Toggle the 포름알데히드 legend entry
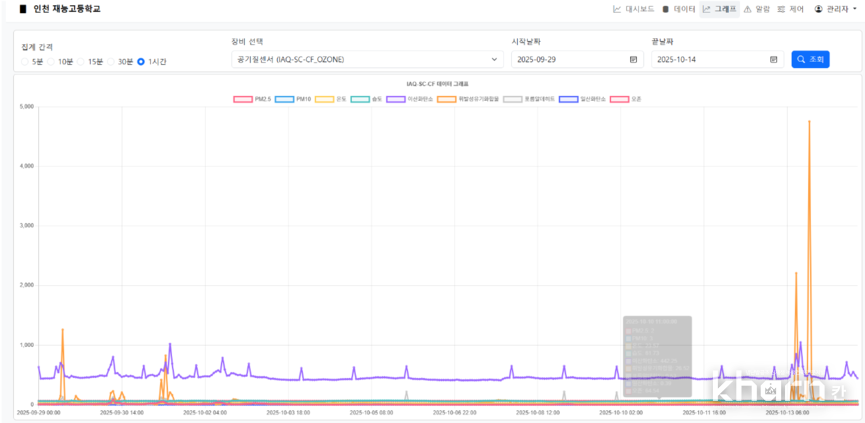 [530, 99]
